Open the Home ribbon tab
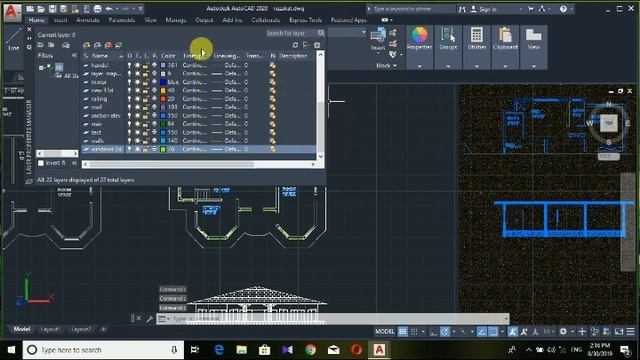Screen dimensions: 640x360 [37, 20]
